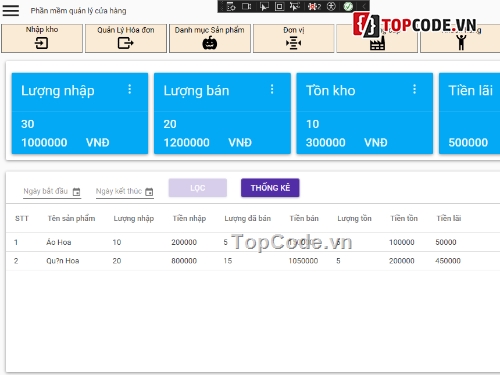Click the Tồn kho card title

[331, 91]
